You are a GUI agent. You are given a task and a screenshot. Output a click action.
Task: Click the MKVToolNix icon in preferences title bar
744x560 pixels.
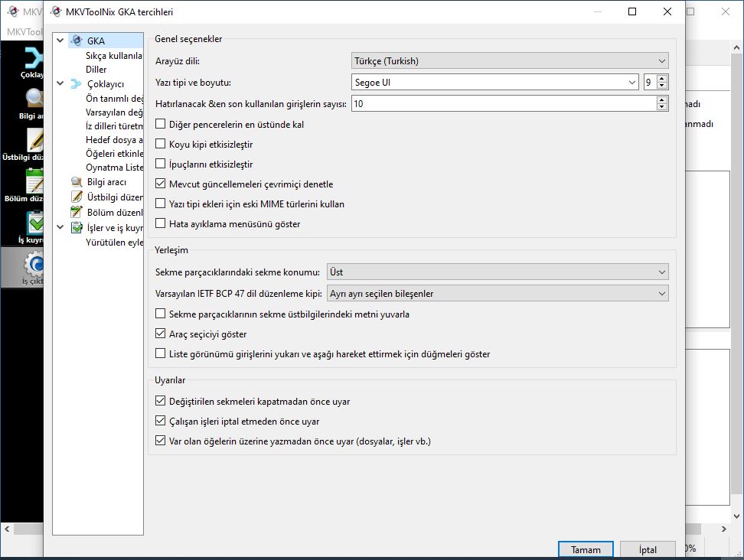(57, 11)
